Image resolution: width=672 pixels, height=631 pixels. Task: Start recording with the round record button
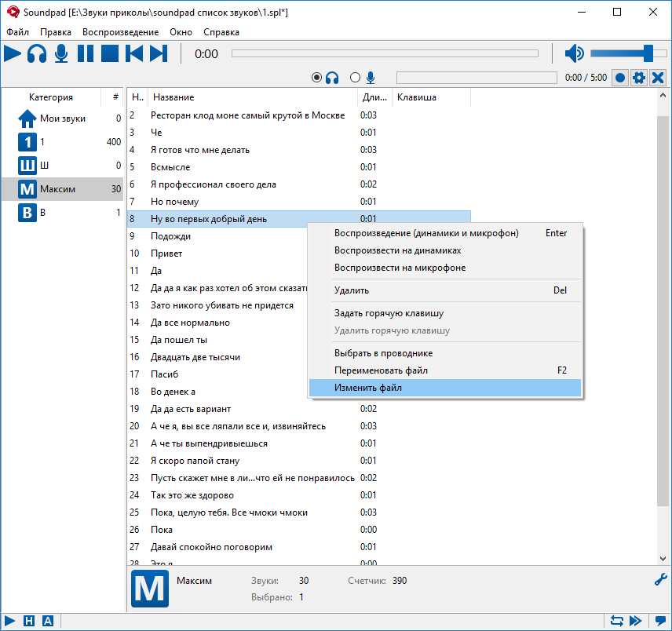(x=619, y=78)
